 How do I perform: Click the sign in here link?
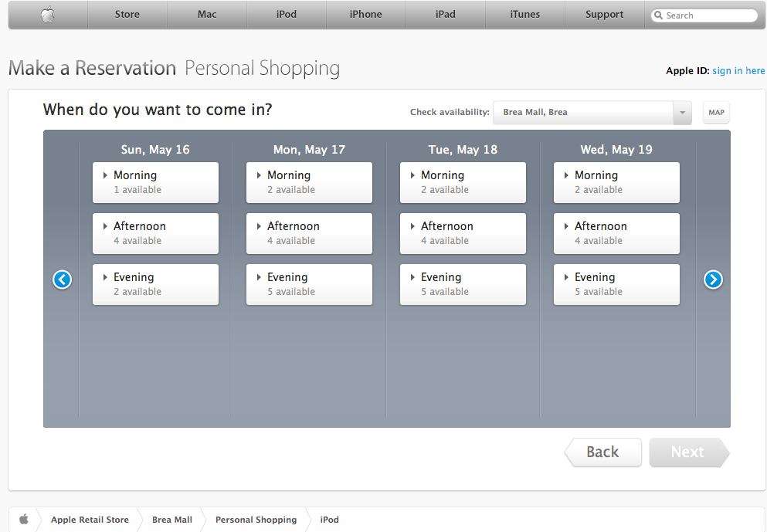click(x=738, y=71)
